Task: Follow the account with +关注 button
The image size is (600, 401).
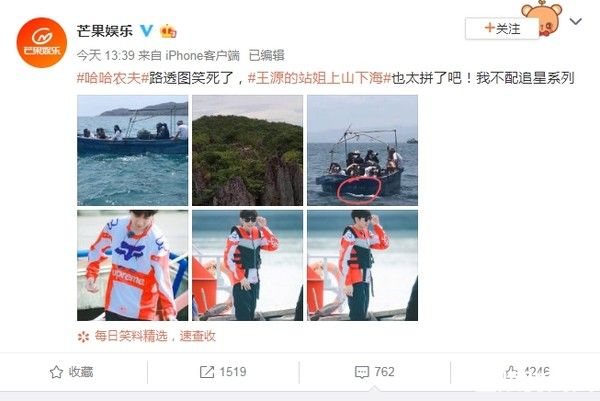Action: [x=502, y=28]
